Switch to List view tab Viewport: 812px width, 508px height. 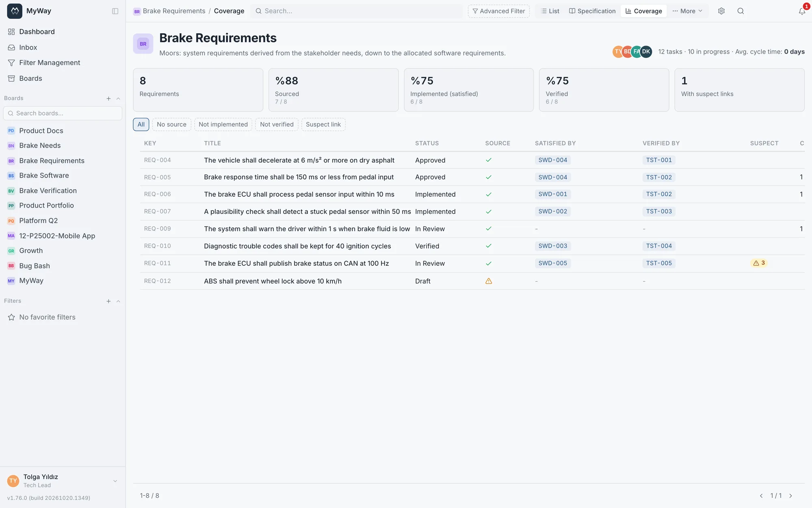[550, 11]
